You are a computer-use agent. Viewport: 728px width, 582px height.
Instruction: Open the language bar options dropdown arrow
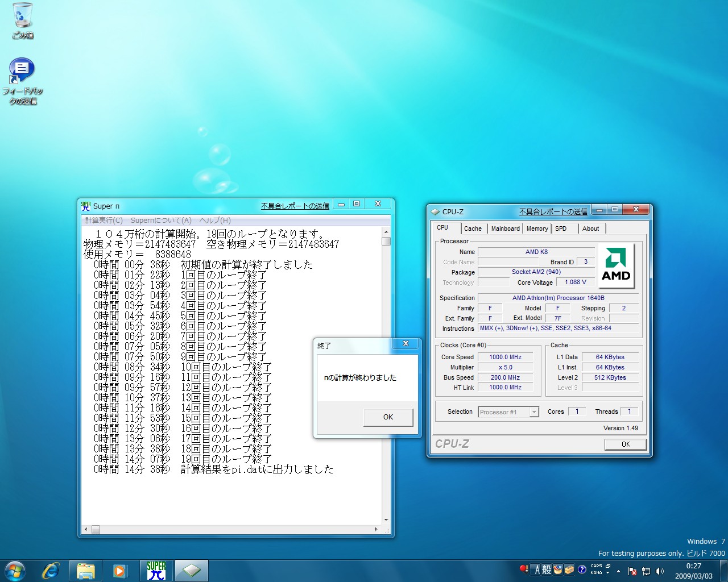coord(608,573)
